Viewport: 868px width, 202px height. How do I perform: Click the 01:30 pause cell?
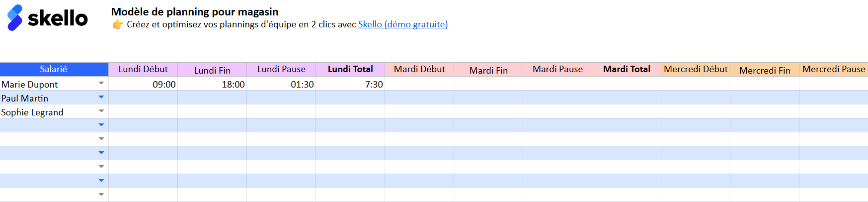pos(281,84)
